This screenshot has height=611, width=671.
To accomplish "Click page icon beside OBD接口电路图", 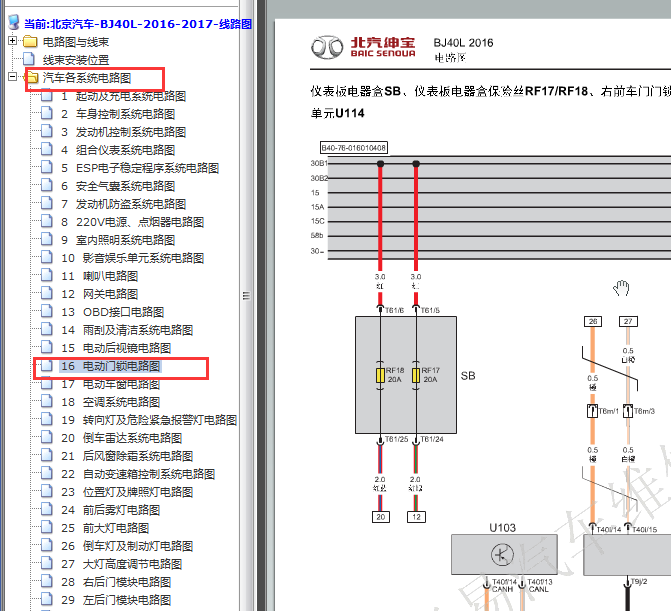I will (47, 311).
